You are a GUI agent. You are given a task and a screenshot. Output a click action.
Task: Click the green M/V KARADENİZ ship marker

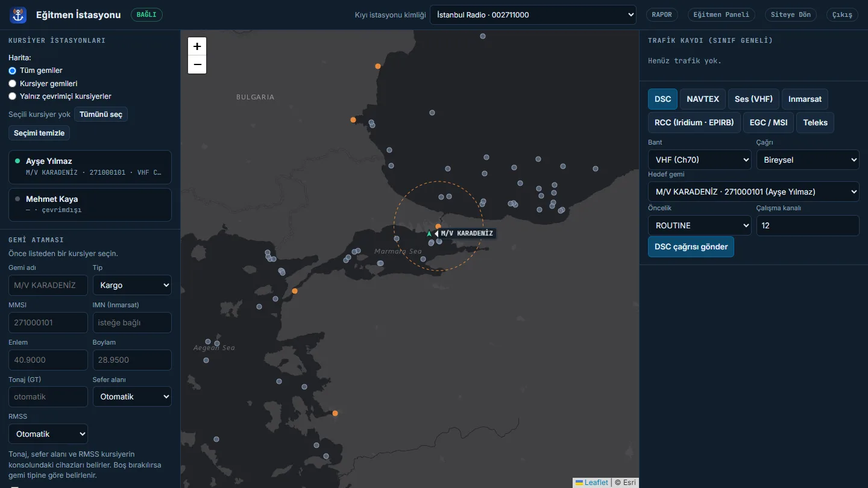pyautogui.click(x=429, y=234)
